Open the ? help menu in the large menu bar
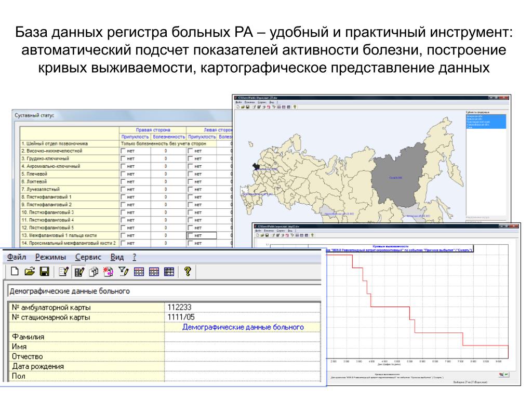532x399 pixels. 135,257
